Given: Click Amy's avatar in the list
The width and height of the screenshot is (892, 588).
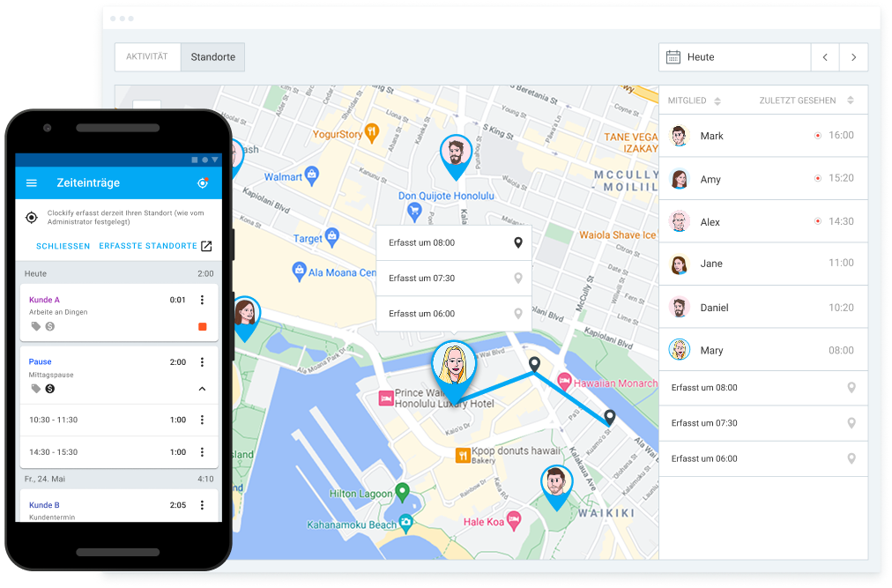Looking at the screenshot, I should point(679,179).
